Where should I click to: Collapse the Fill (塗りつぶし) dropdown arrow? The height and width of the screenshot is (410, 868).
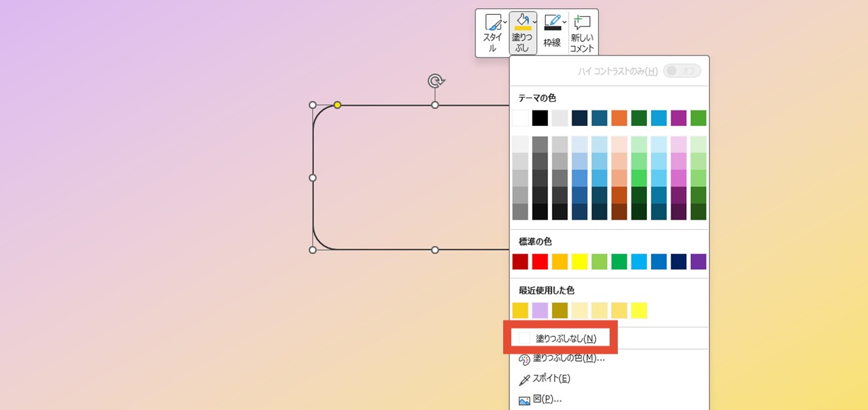535,22
